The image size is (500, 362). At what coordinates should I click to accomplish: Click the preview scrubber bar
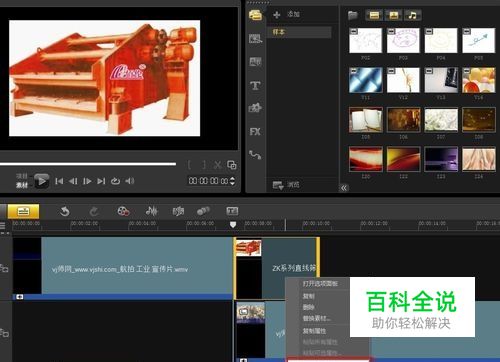pos(88,164)
